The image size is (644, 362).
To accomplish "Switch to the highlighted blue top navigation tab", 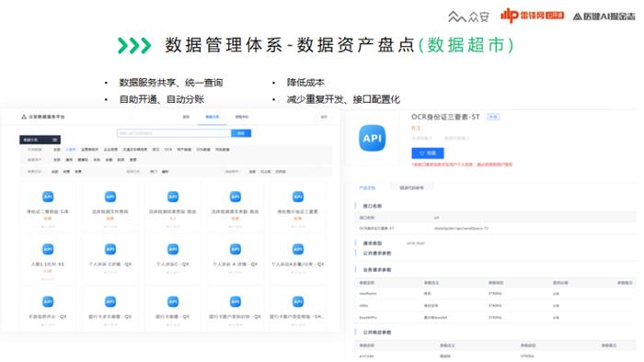I will [213, 118].
